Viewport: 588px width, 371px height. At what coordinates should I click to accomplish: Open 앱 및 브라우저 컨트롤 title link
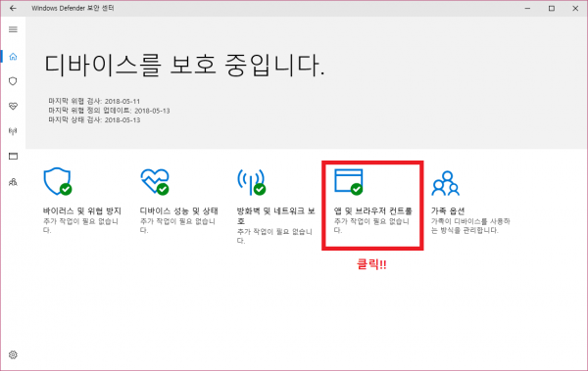click(373, 211)
